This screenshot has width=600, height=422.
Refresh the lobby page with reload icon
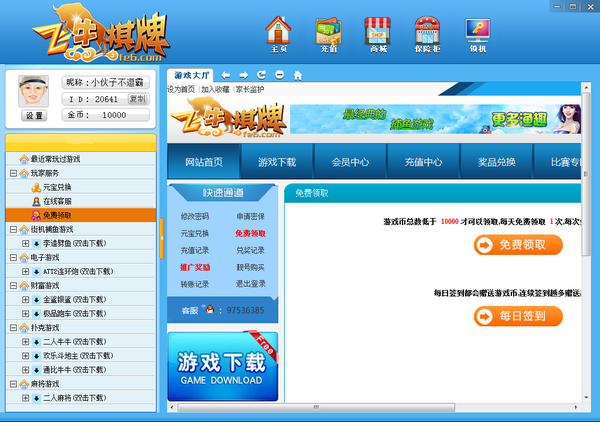point(262,75)
